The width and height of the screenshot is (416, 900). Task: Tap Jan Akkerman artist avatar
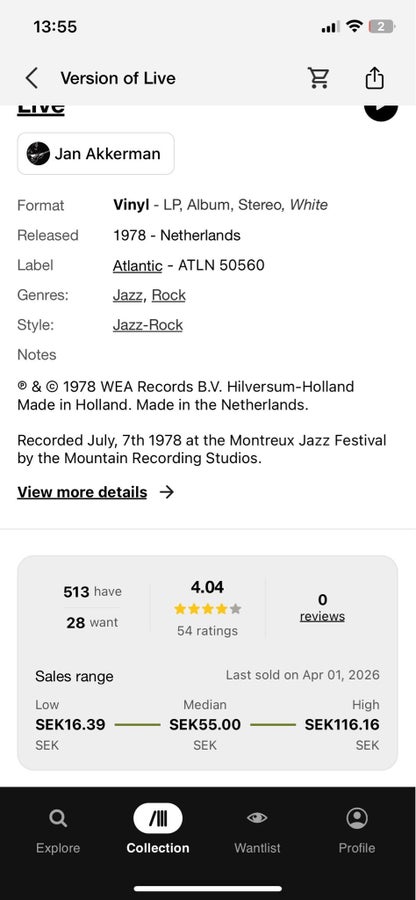coord(38,153)
